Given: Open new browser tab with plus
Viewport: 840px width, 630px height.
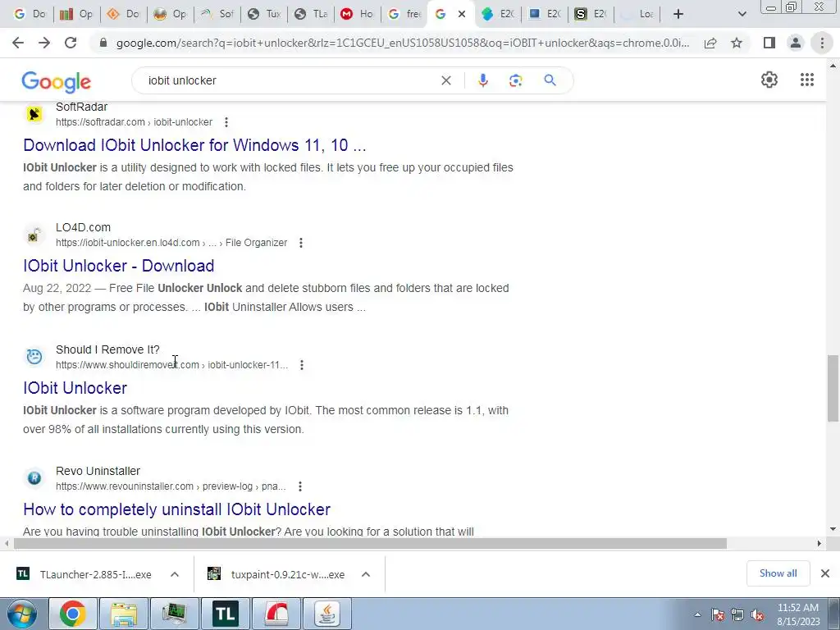Looking at the screenshot, I should 678,14.
